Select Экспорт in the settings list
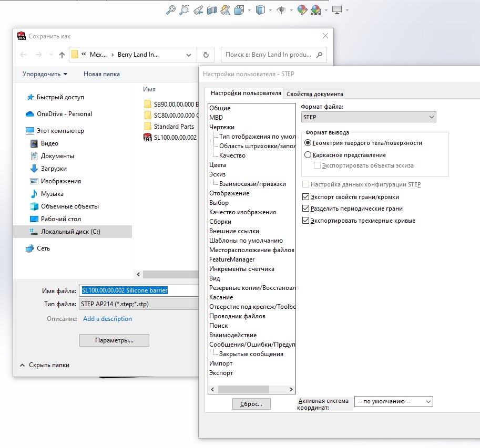Viewport: 480px width, 448px height. pos(221,373)
